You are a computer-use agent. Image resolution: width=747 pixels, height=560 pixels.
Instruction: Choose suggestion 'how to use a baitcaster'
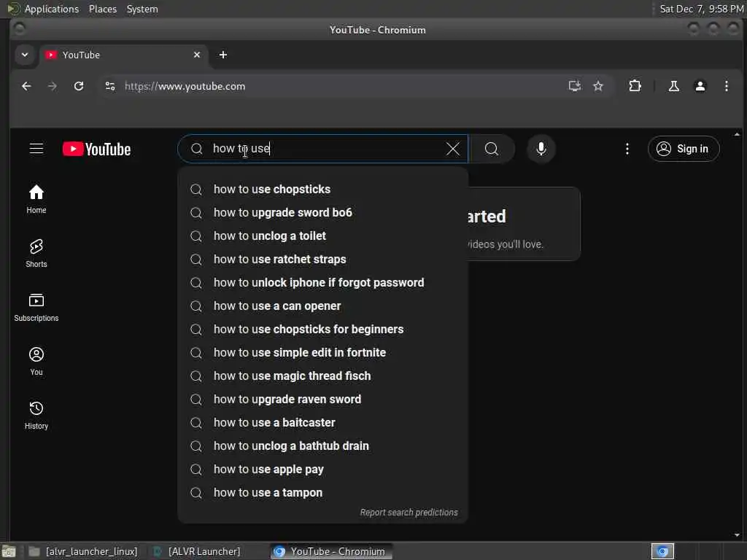[x=322, y=422]
